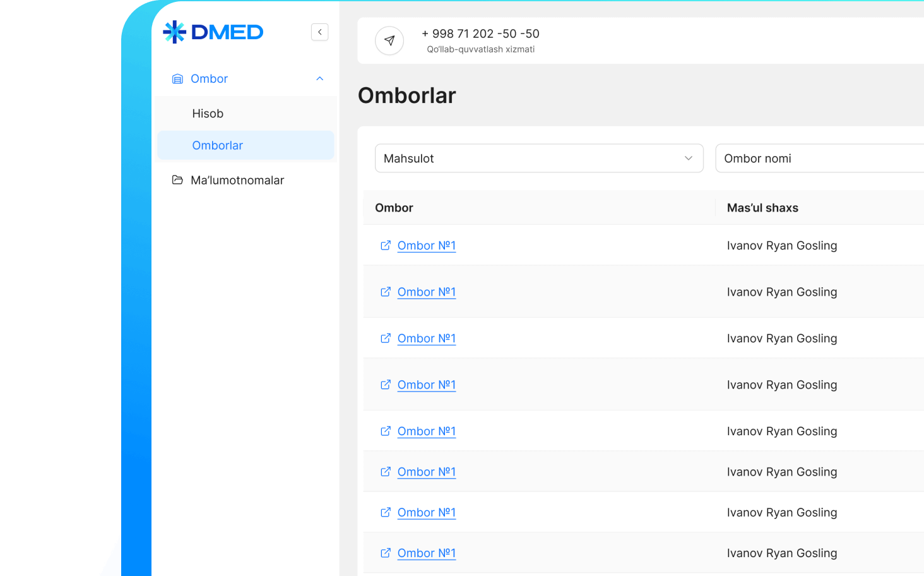924x576 pixels.
Task: Open the Ma'lumotnomalar menu label
Action: coord(237,181)
